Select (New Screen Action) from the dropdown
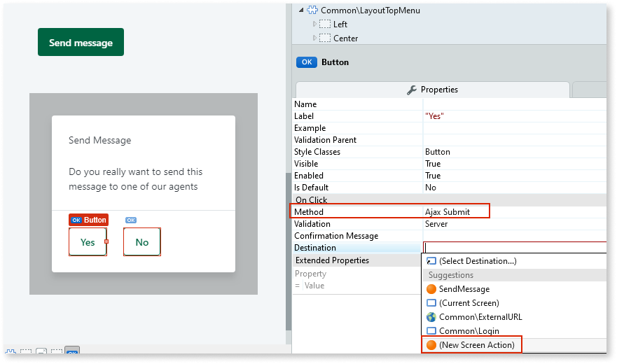The height and width of the screenshot is (364, 617). tap(476, 345)
